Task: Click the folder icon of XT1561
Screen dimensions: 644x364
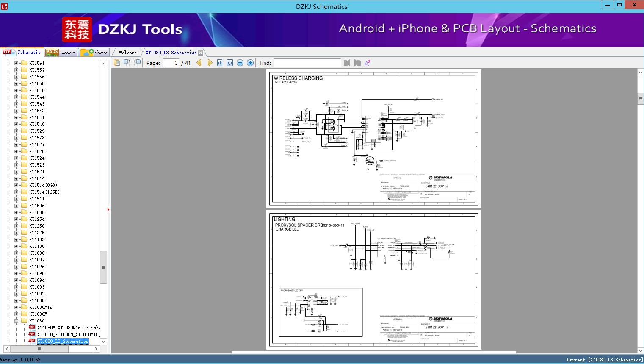Action: pos(24,63)
